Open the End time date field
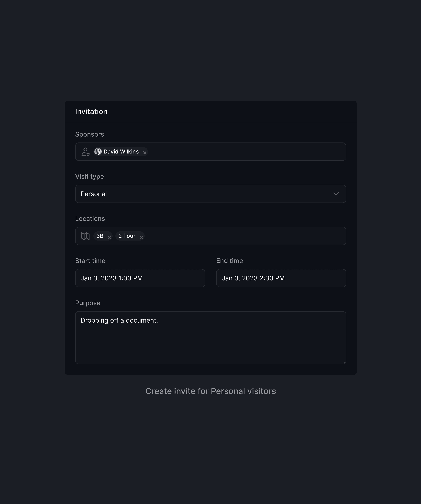 coord(281,278)
